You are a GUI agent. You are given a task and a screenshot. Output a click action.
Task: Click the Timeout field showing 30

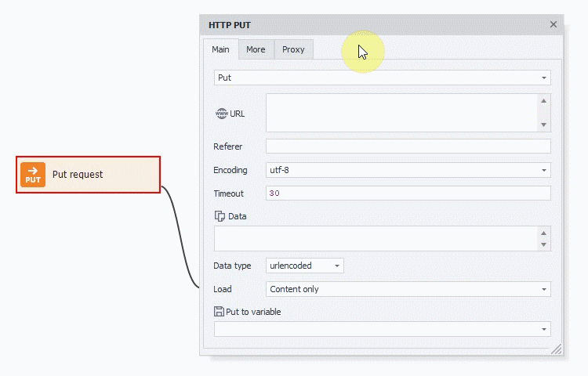[408, 193]
